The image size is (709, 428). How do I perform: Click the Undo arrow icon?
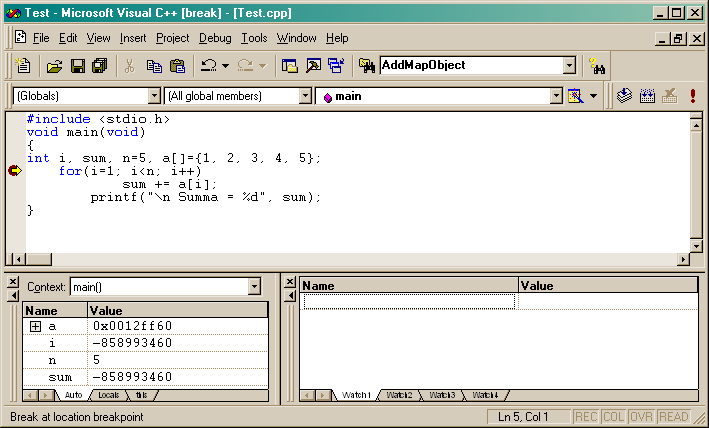point(208,66)
